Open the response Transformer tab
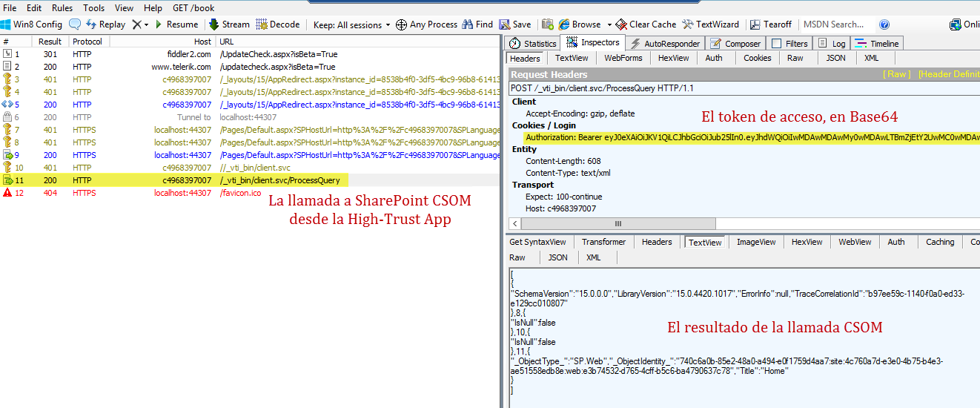Viewport: 980px width, 408px height. tap(603, 242)
